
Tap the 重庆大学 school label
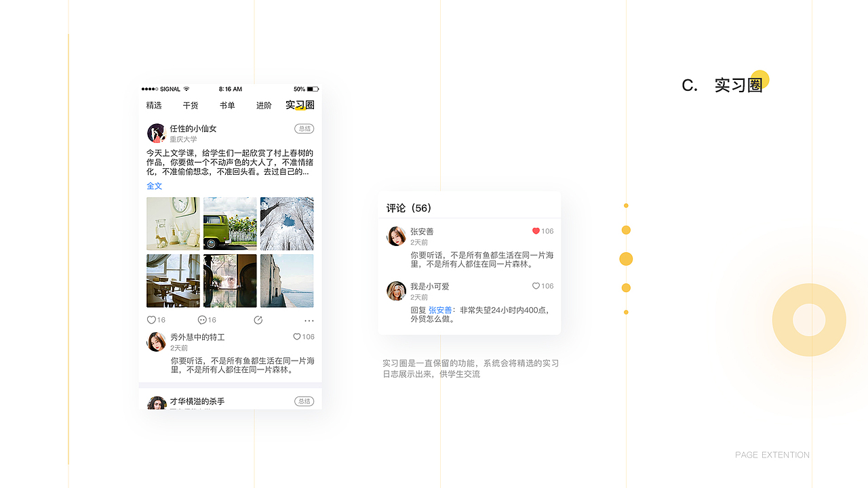[x=183, y=140]
